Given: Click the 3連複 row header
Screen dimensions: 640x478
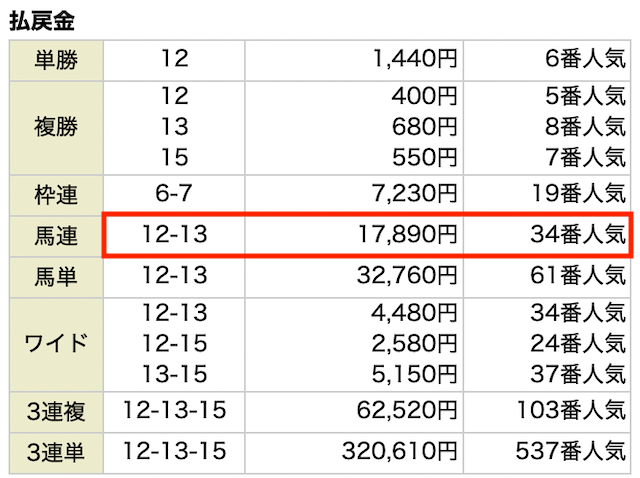Looking at the screenshot, I should point(55,410).
